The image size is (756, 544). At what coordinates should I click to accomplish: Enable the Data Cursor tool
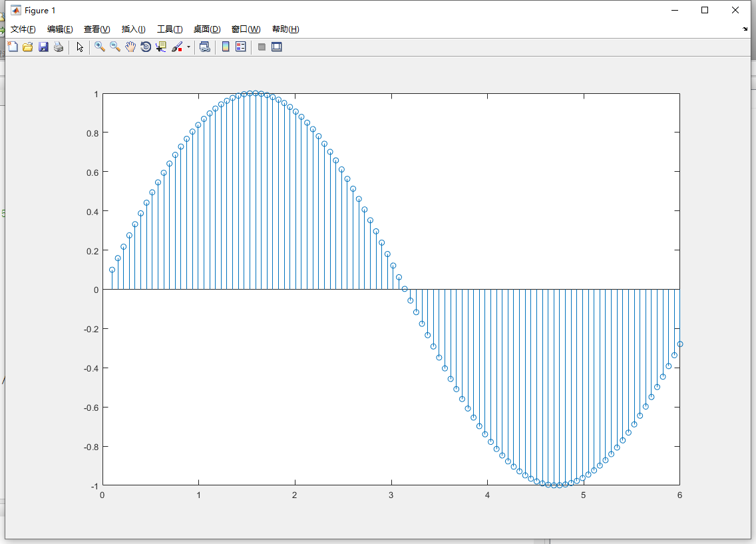pos(161,47)
